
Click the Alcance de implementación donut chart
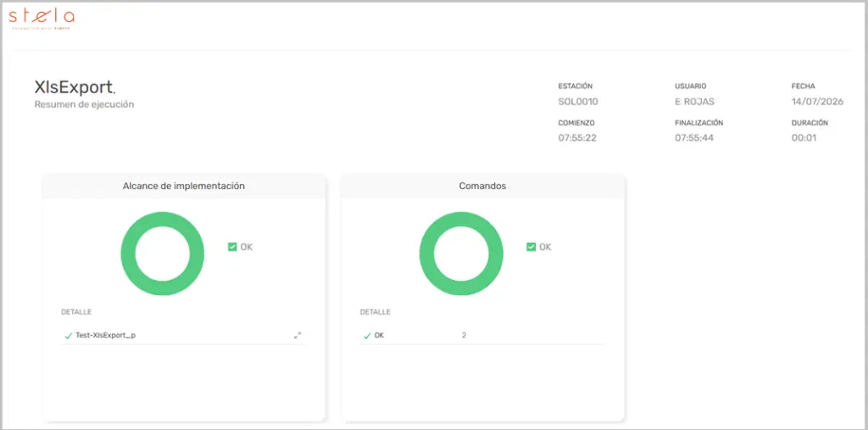coord(162,254)
